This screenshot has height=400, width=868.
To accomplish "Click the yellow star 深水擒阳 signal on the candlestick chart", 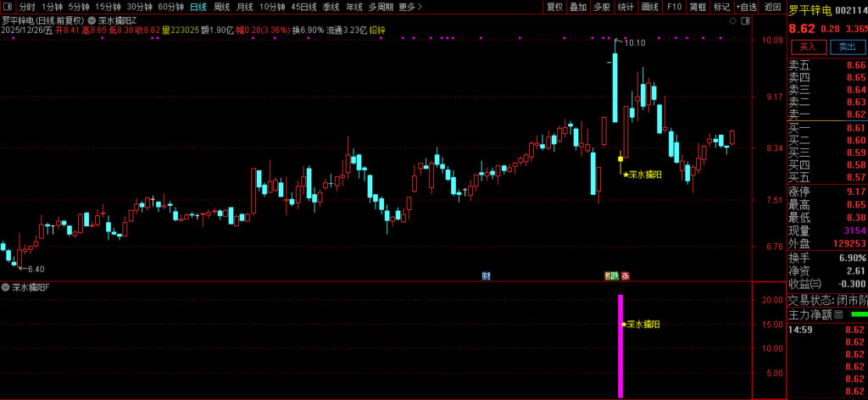I will click(x=626, y=175).
